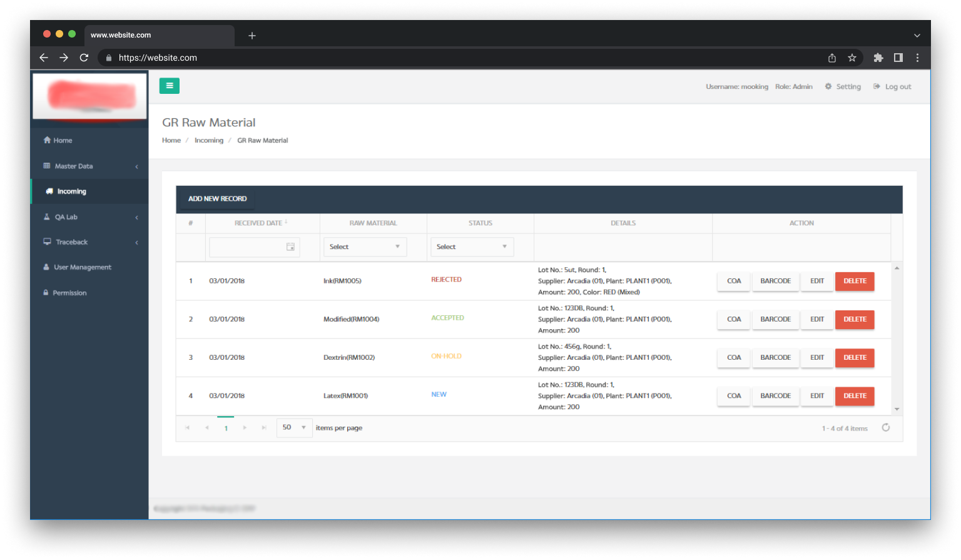Open the 50 items per page dropdown

point(294,427)
